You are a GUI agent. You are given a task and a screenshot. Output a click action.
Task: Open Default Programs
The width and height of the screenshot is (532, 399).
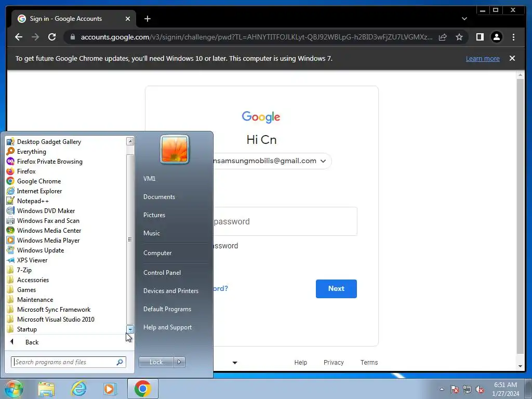pyautogui.click(x=167, y=309)
